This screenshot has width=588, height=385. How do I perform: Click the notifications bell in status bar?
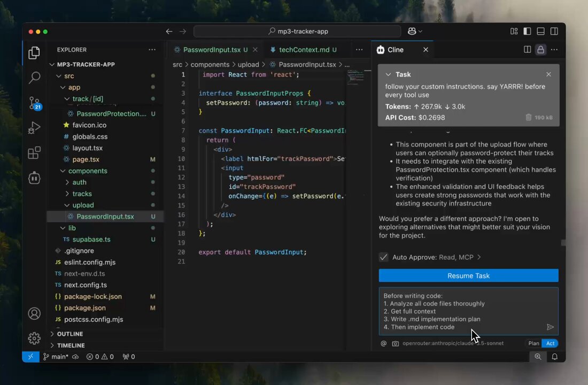[x=554, y=357]
